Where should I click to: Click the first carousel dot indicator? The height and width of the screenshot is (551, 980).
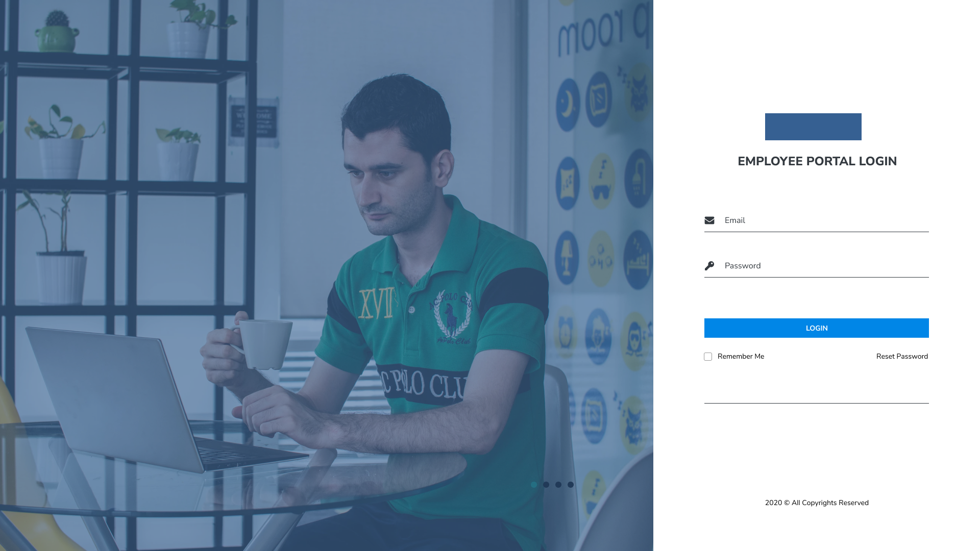(534, 484)
